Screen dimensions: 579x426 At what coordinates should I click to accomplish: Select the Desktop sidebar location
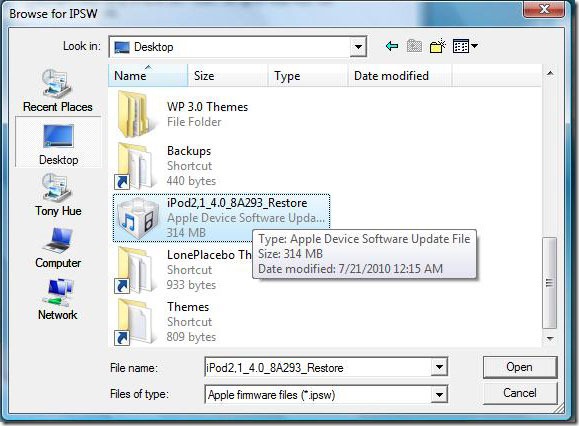(58, 142)
